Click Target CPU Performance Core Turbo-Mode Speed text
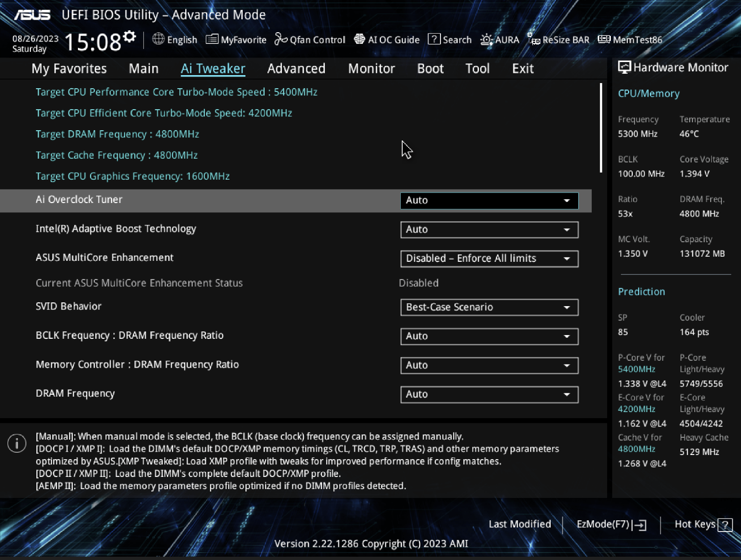 coord(176,92)
